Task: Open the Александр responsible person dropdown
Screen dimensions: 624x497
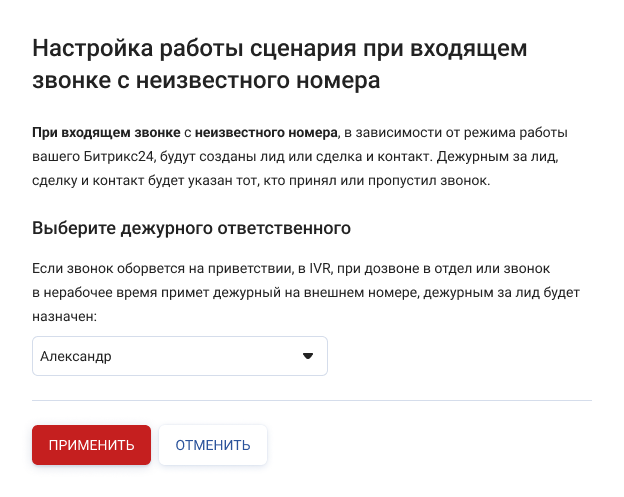Action: click(x=180, y=356)
